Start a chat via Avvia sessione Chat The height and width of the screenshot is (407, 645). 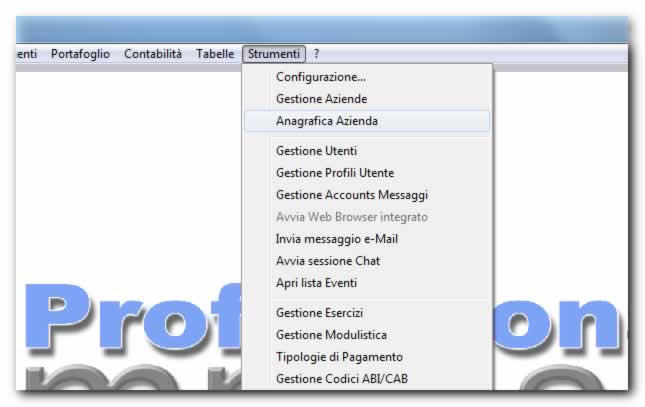pyautogui.click(x=328, y=261)
